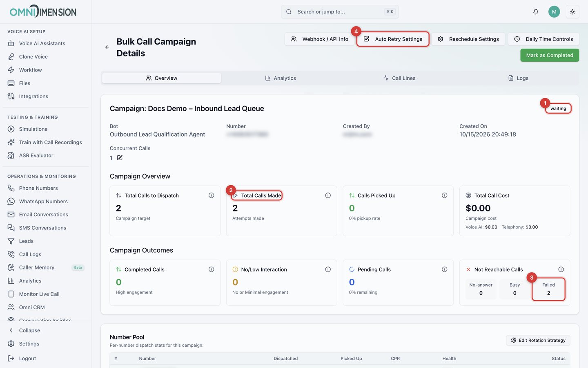This screenshot has height=368, width=588.
Task: Switch to the Analytics tab
Action: coord(281,78)
